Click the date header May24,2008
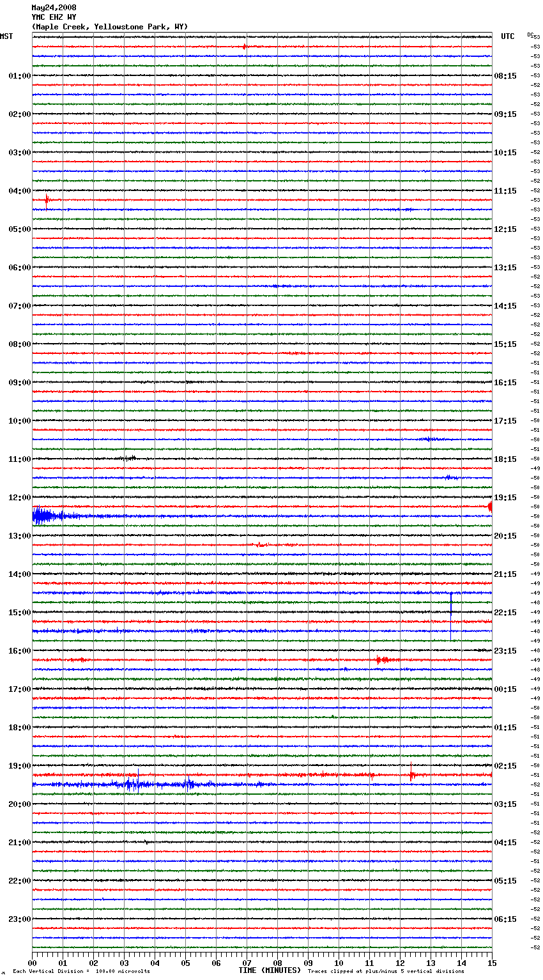The image size is (543, 980). click(54, 8)
